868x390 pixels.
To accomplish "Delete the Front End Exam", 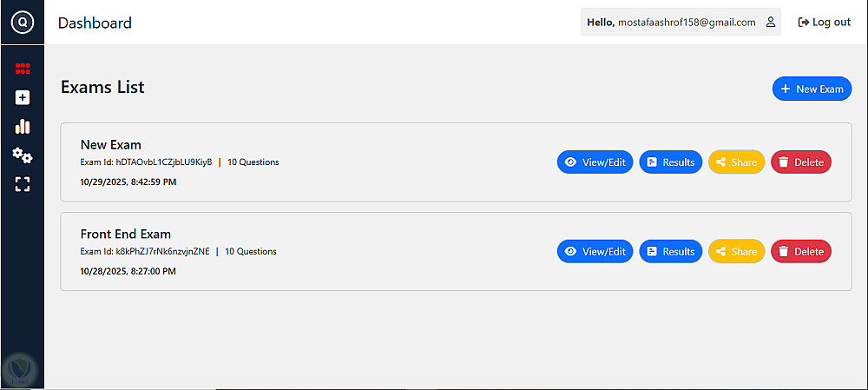I will (x=800, y=252).
